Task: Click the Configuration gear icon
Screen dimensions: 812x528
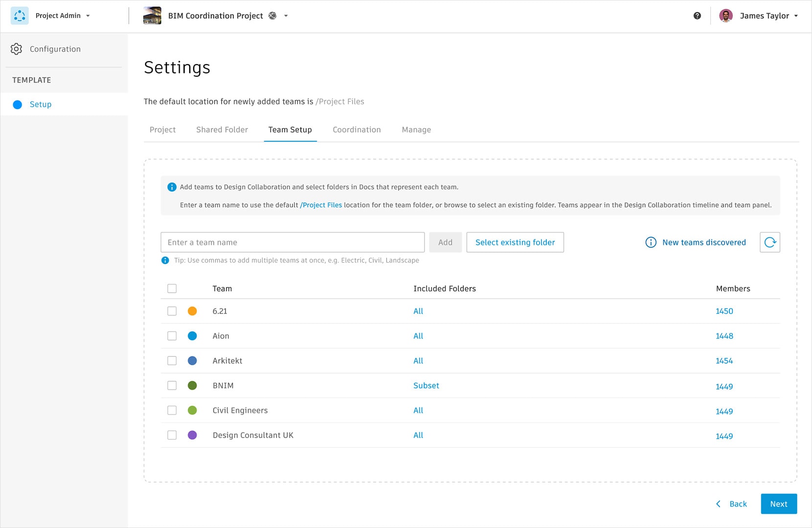Action: [17, 49]
